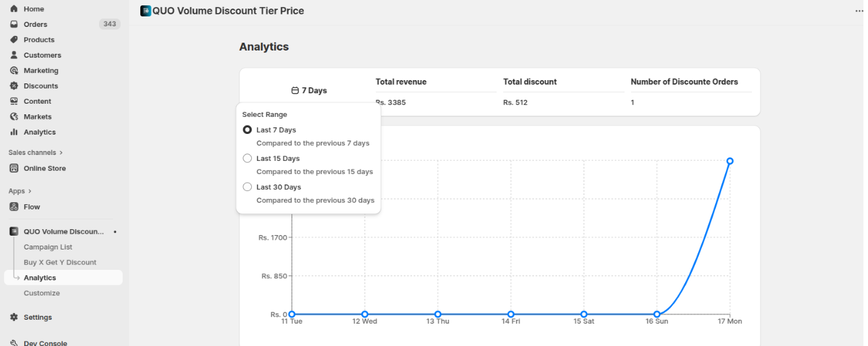Click the Flow app icon

[x=14, y=207]
